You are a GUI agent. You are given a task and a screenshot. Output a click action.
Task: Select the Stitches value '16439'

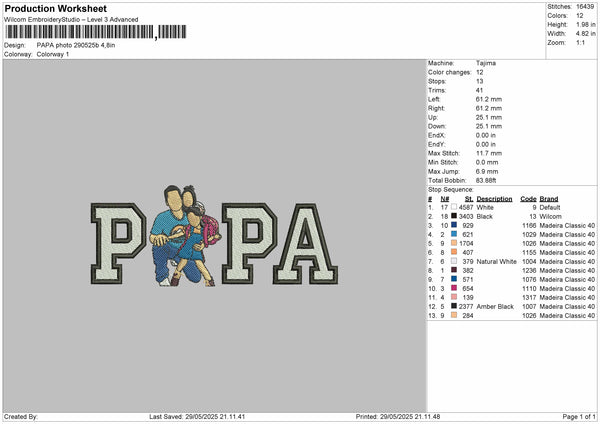pyautogui.click(x=585, y=7)
